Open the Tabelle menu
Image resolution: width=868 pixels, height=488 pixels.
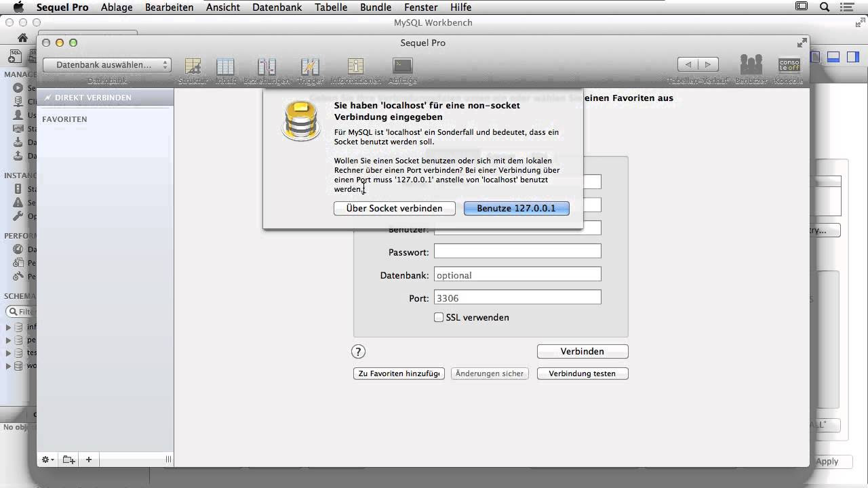[331, 7]
